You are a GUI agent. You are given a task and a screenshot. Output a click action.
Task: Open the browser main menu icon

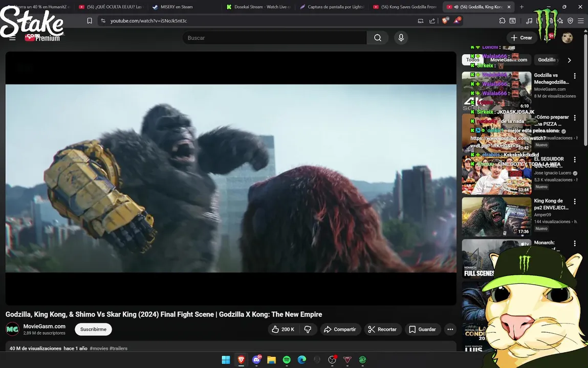click(580, 21)
